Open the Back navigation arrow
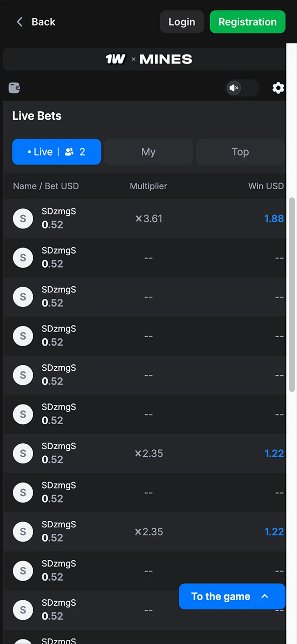This screenshot has height=644, width=297. [x=19, y=22]
